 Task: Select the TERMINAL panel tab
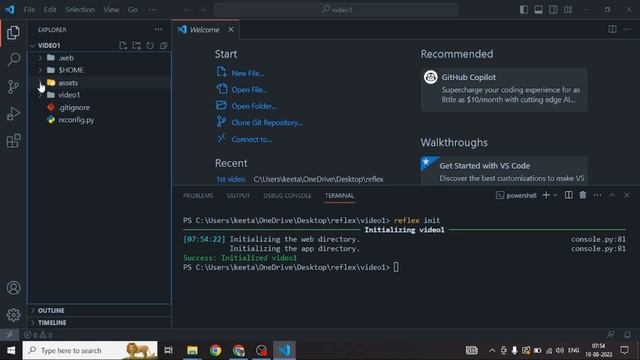(339, 196)
